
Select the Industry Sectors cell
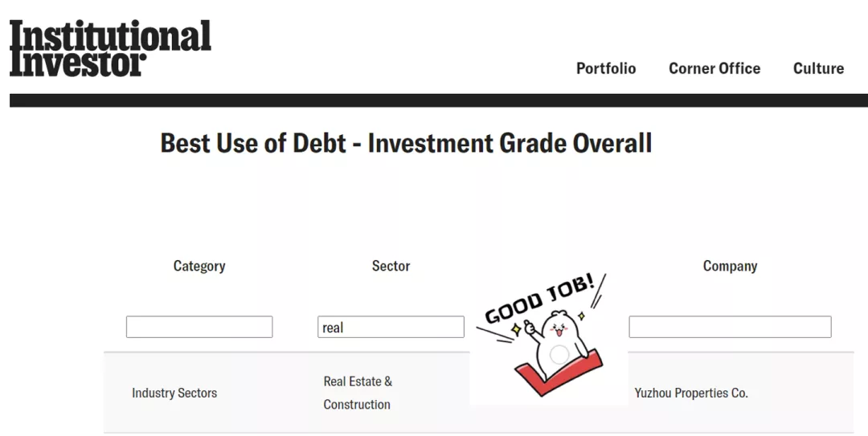[174, 393]
